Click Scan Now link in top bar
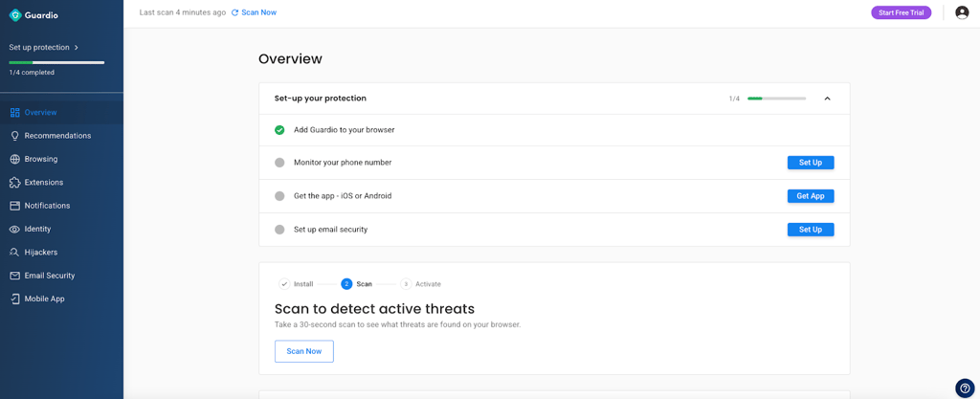Viewport: 980px width, 399px height. (x=258, y=12)
